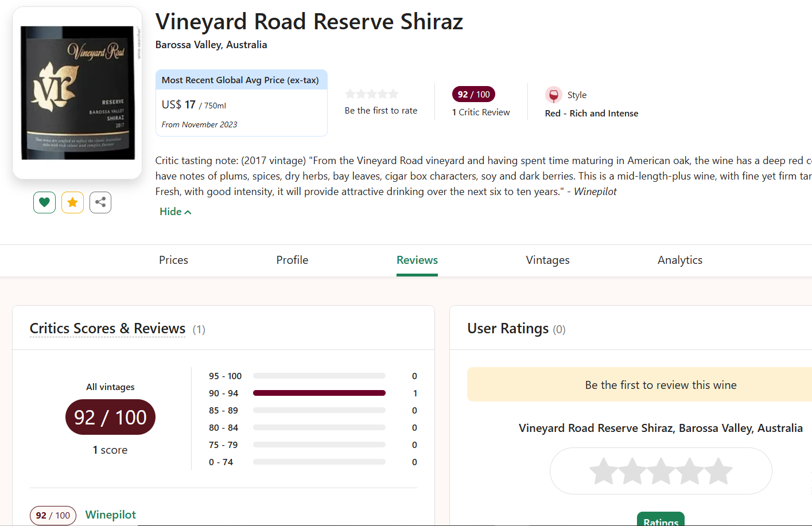This screenshot has width=812, height=526.
Task: Select the Reviews tab
Action: pyautogui.click(x=417, y=260)
